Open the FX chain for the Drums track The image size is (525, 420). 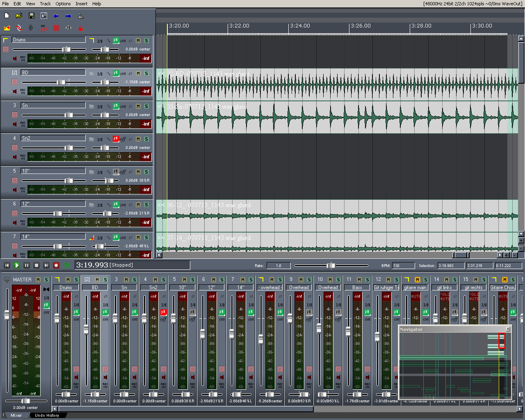pos(116,40)
